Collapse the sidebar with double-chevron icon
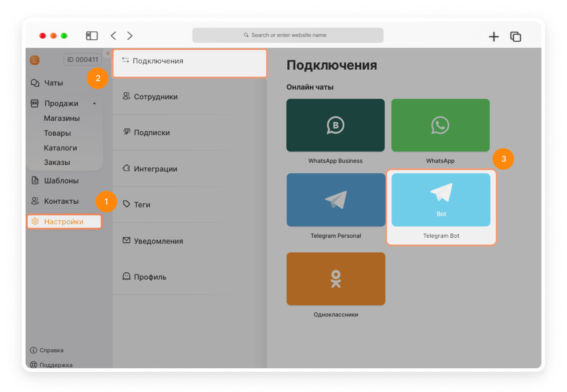 [x=108, y=53]
